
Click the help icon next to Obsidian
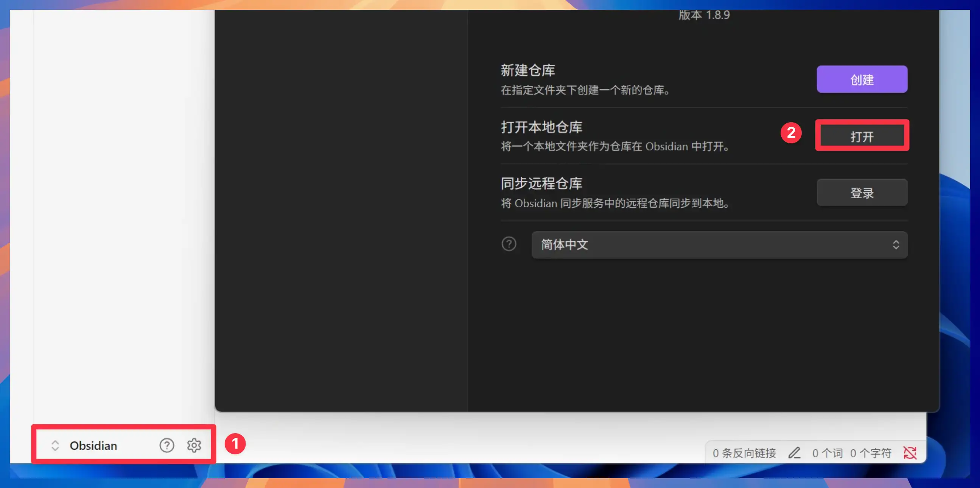[x=166, y=445]
